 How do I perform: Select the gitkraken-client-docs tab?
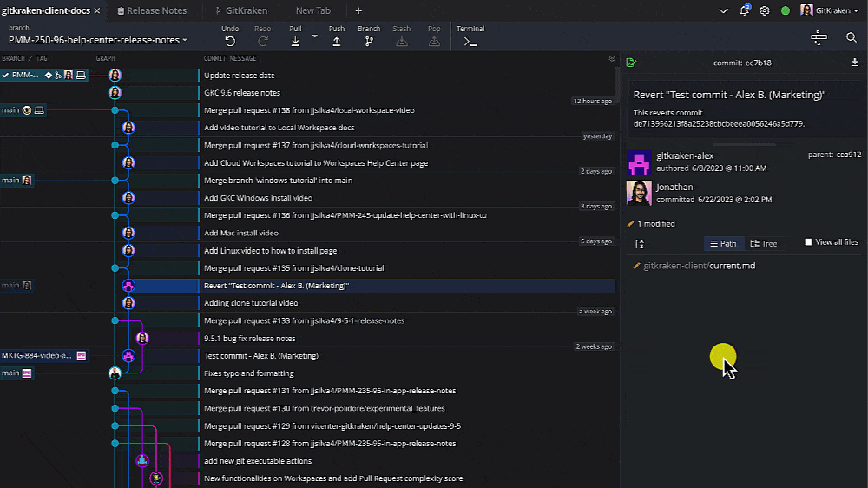(x=45, y=10)
